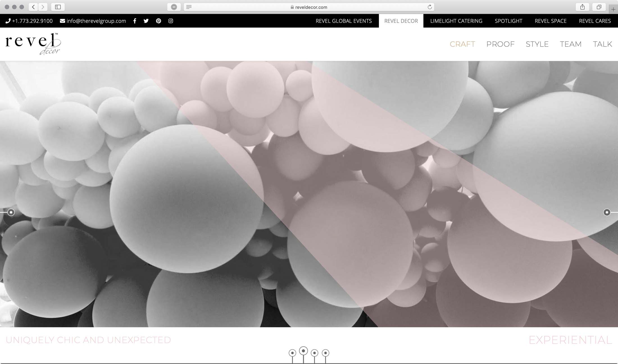Open the Share sheet icon

coord(582,7)
